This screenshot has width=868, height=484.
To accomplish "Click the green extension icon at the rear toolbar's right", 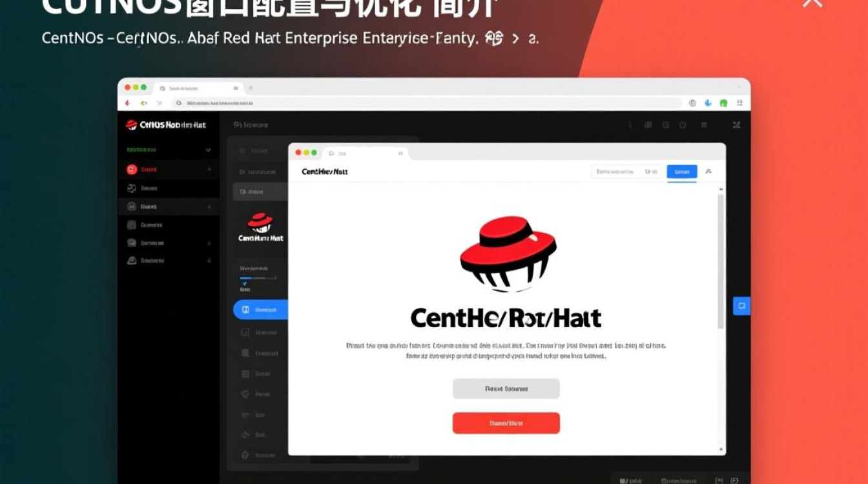I will [x=723, y=103].
